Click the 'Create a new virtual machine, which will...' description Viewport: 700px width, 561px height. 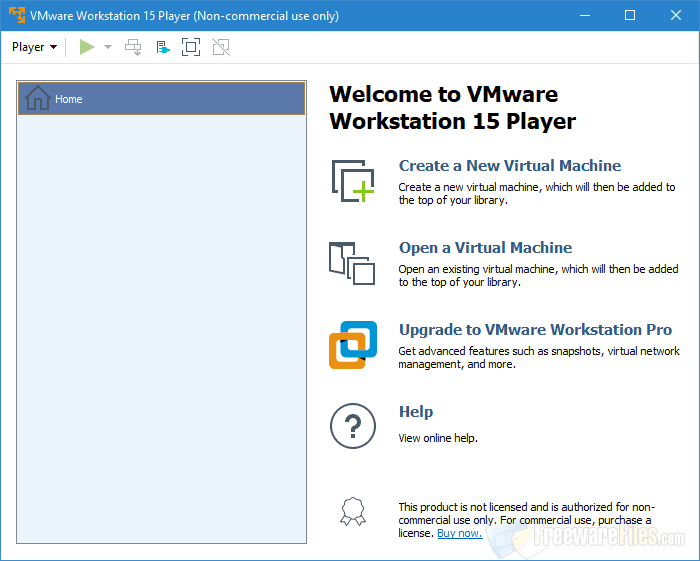point(537,193)
